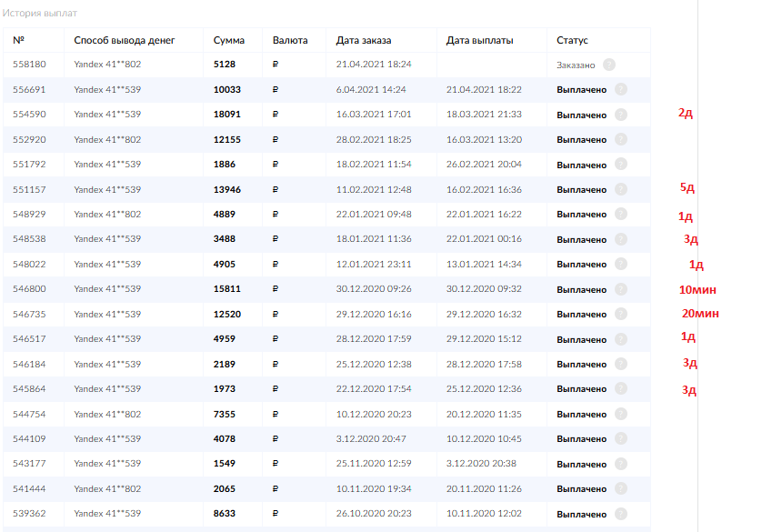Click payout date 30.12.2020 09:32
772x532 pixels.
(x=484, y=288)
